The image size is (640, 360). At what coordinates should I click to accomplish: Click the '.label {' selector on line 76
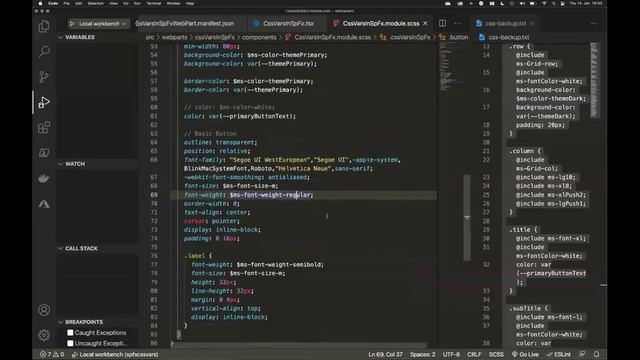198,256
